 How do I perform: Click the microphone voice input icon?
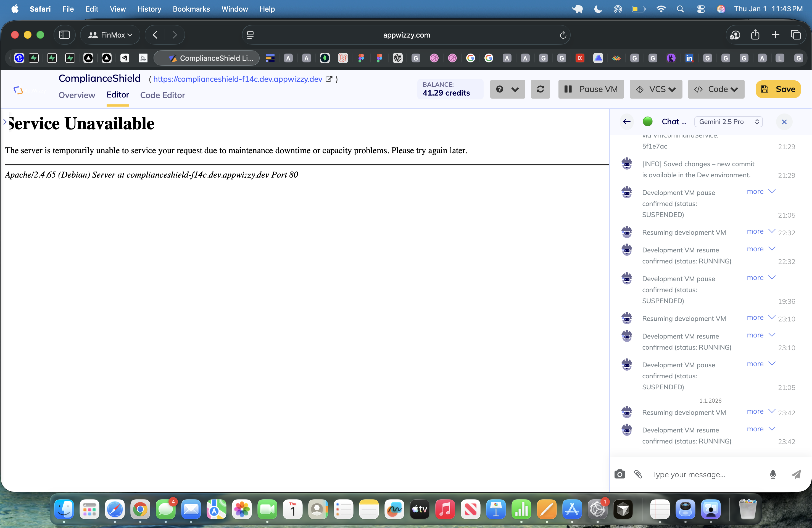(x=773, y=474)
